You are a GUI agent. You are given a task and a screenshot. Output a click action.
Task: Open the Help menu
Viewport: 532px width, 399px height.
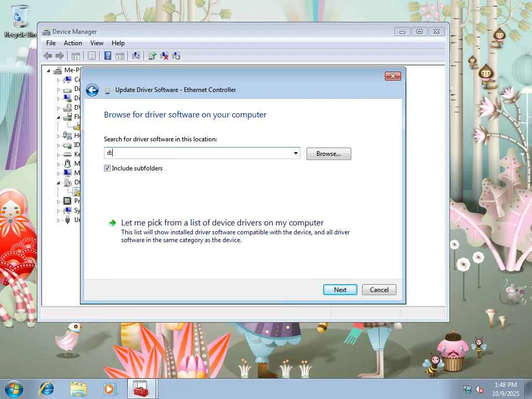(118, 43)
